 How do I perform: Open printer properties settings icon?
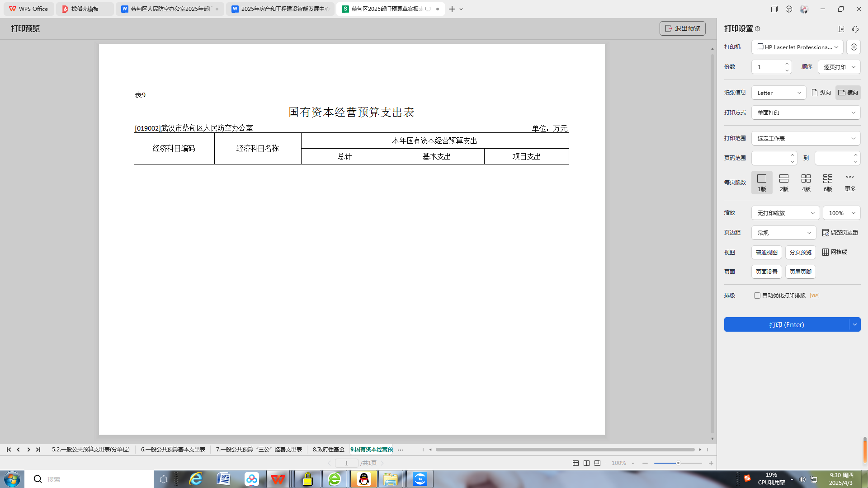[854, 47]
